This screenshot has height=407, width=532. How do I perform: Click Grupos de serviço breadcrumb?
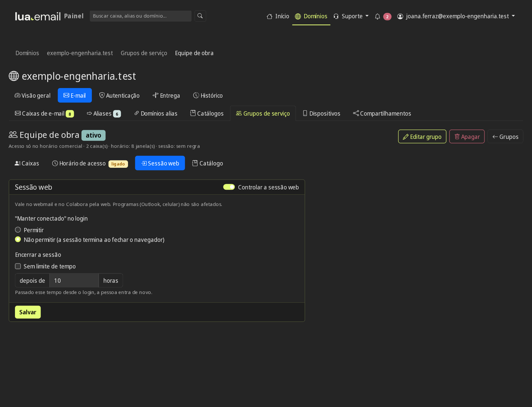coord(144,53)
